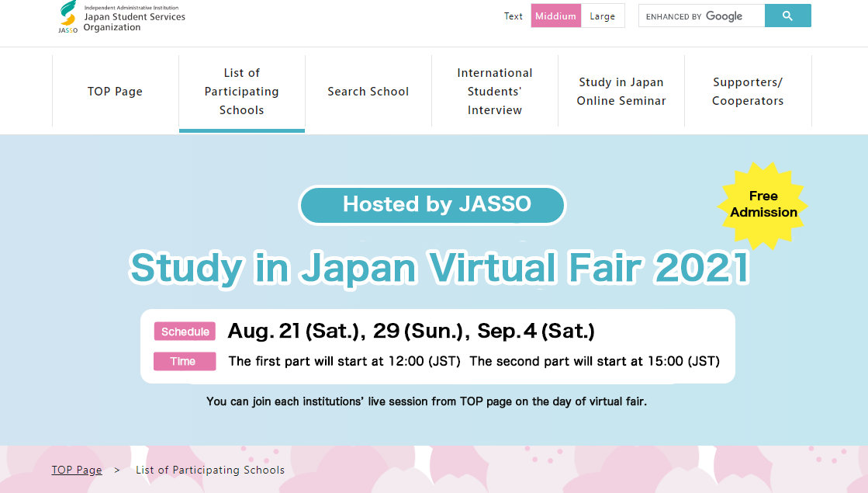Open International Students' Interview page

coord(495,92)
